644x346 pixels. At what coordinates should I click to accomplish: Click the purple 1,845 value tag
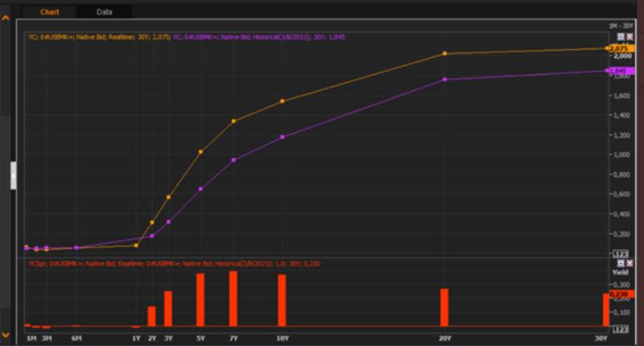coord(619,71)
